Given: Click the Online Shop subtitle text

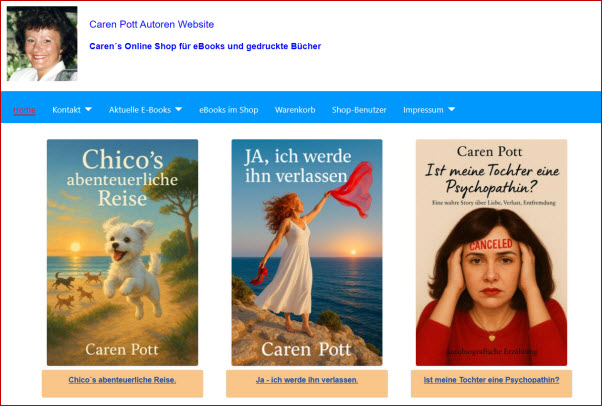Looking at the screenshot, I should pyautogui.click(x=205, y=46).
